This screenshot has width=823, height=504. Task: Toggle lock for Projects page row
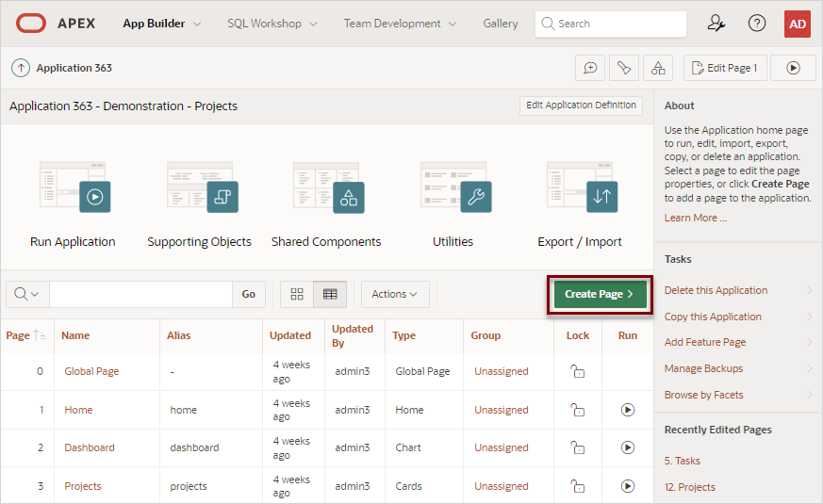(x=577, y=486)
